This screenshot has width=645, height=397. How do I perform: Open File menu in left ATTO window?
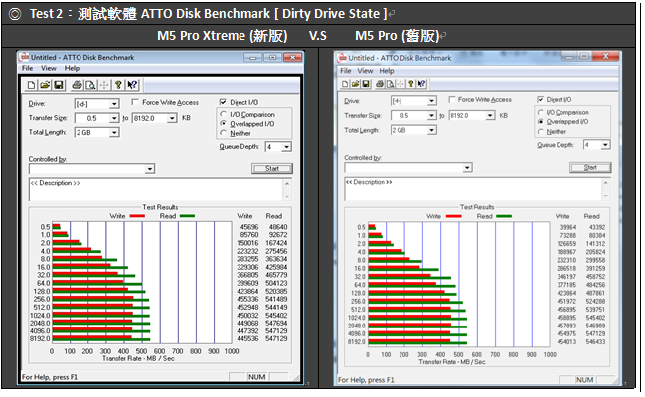tap(28, 68)
